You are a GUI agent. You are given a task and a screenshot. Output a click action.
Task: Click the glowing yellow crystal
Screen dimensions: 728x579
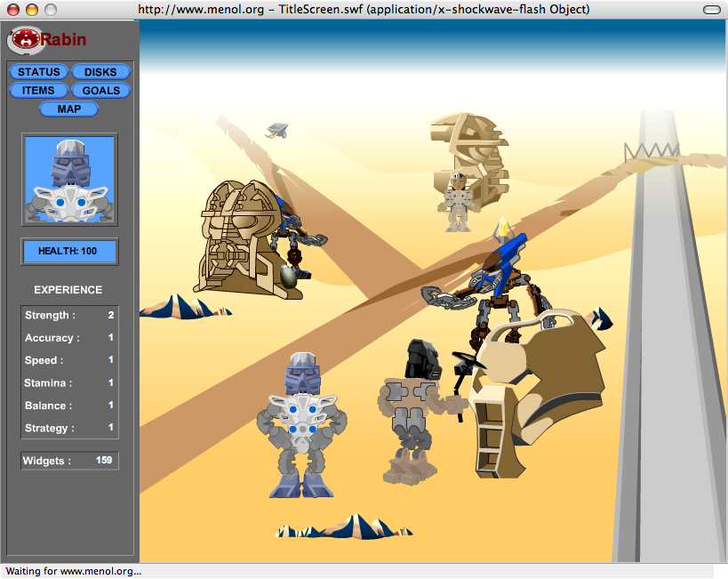503,229
